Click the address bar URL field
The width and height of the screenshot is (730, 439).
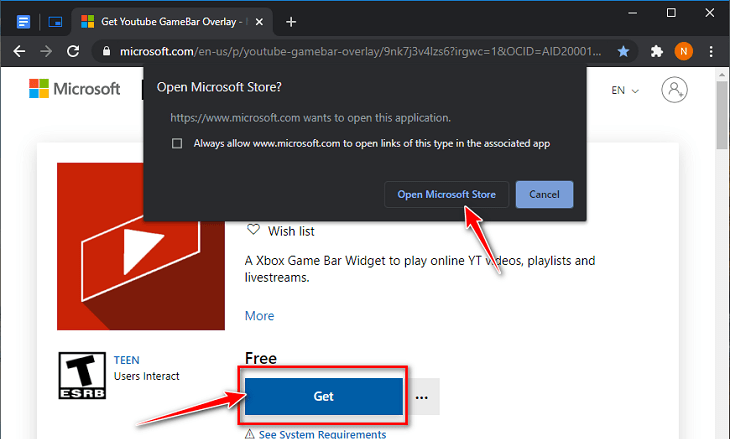[x=360, y=50]
